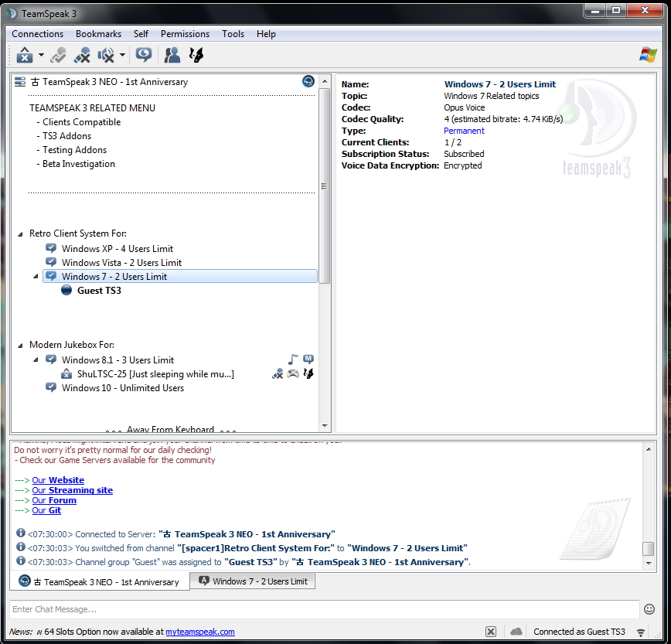Open myteamspeak.com link in the news bar
The width and height of the screenshot is (671, 644).
coord(200,632)
